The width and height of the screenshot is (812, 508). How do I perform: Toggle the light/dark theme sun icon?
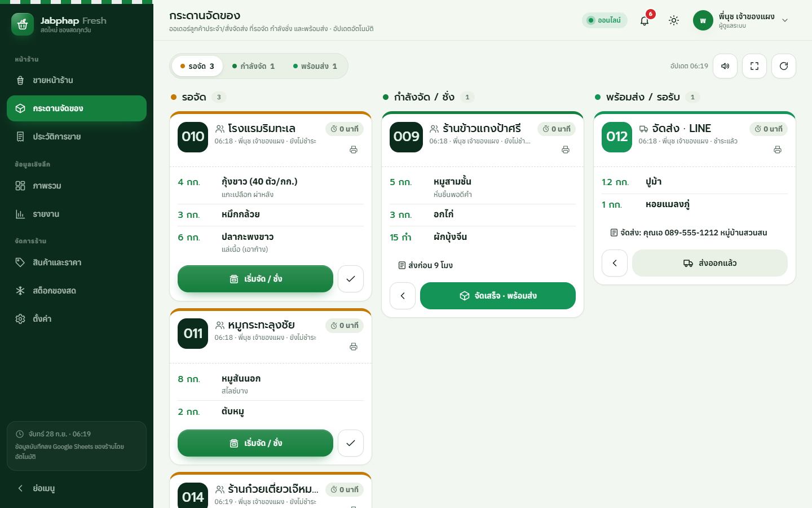pos(674,20)
